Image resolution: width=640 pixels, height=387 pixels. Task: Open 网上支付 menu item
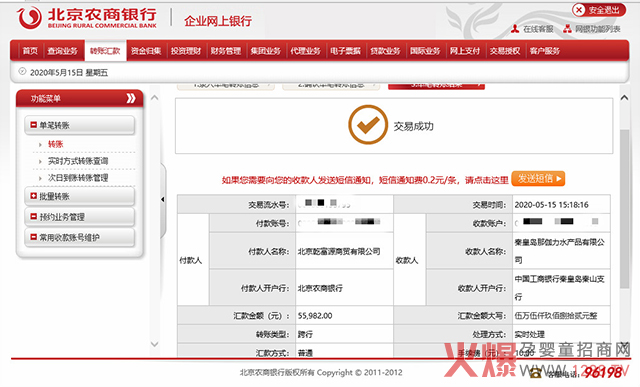click(x=465, y=51)
